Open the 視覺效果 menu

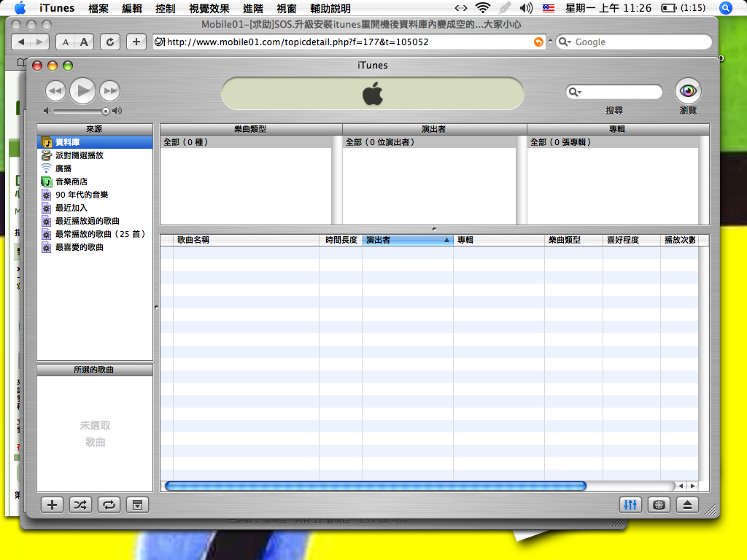(209, 8)
